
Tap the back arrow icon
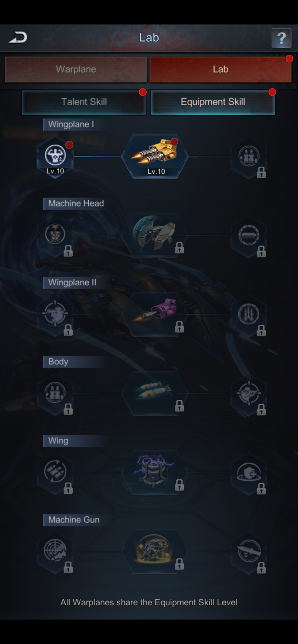pyautogui.click(x=18, y=38)
